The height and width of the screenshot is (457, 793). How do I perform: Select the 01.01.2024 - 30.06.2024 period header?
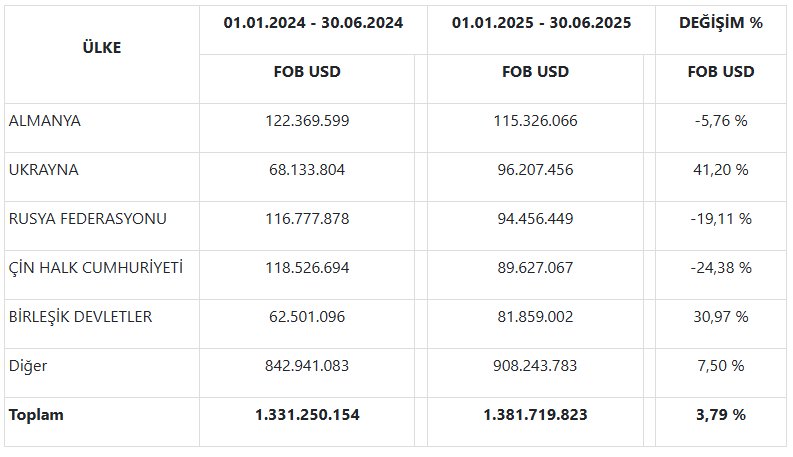(313, 22)
